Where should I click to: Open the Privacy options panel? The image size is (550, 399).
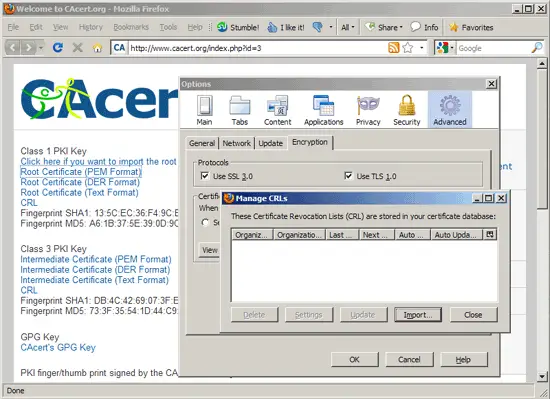point(368,110)
